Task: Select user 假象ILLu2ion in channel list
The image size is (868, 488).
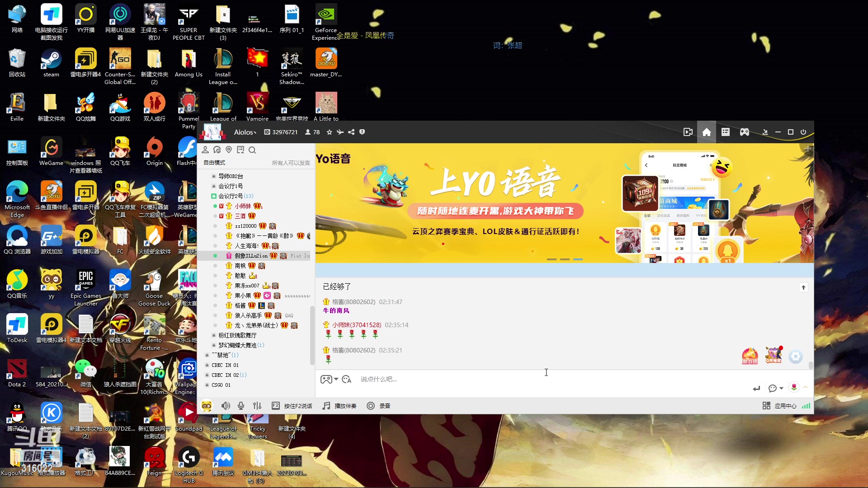Action: (251, 256)
